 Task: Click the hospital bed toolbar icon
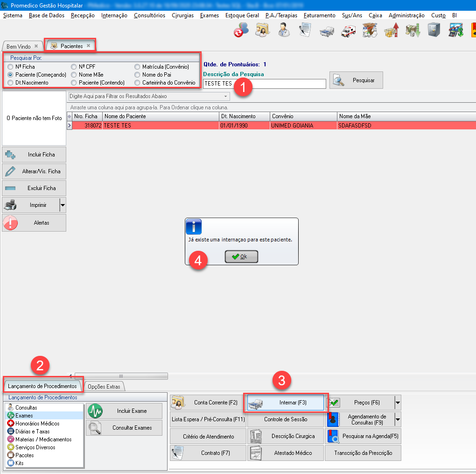tap(327, 31)
